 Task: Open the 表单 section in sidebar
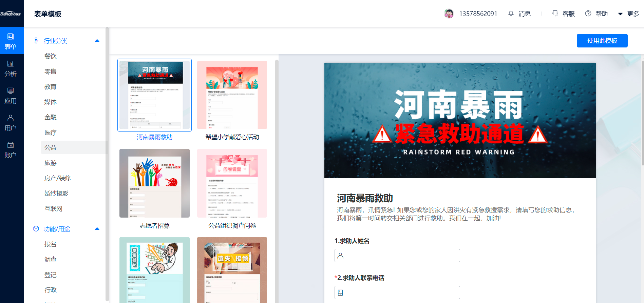tap(11, 41)
